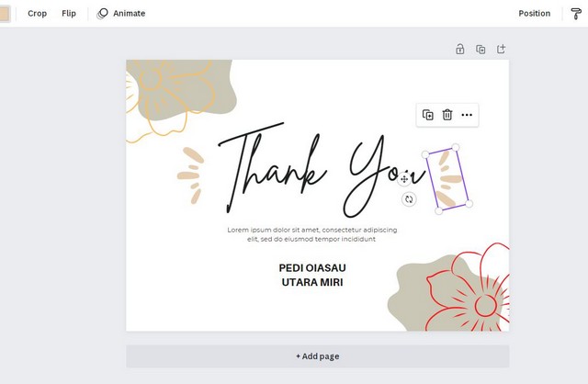Click the + Add page button
Image resolution: width=588 pixels, height=384 pixels.
coord(317,356)
